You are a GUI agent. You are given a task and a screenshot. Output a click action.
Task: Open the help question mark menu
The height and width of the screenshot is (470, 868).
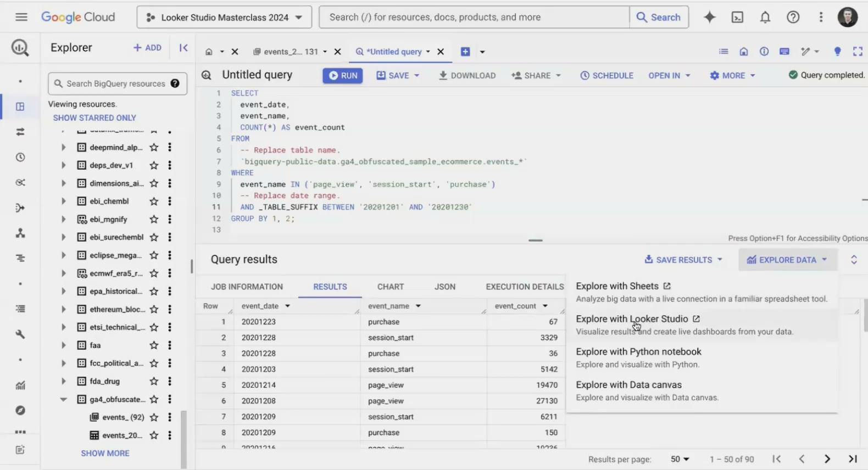(793, 17)
